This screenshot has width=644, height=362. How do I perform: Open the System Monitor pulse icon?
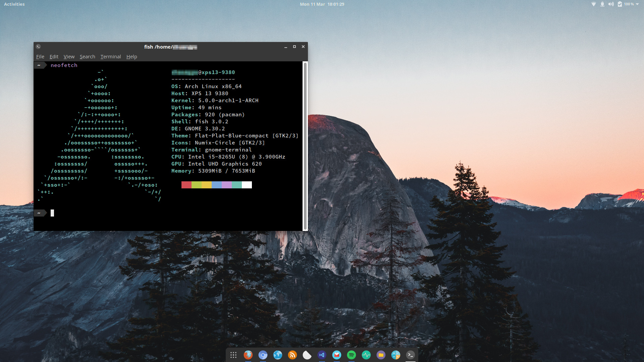pyautogui.click(x=366, y=355)
